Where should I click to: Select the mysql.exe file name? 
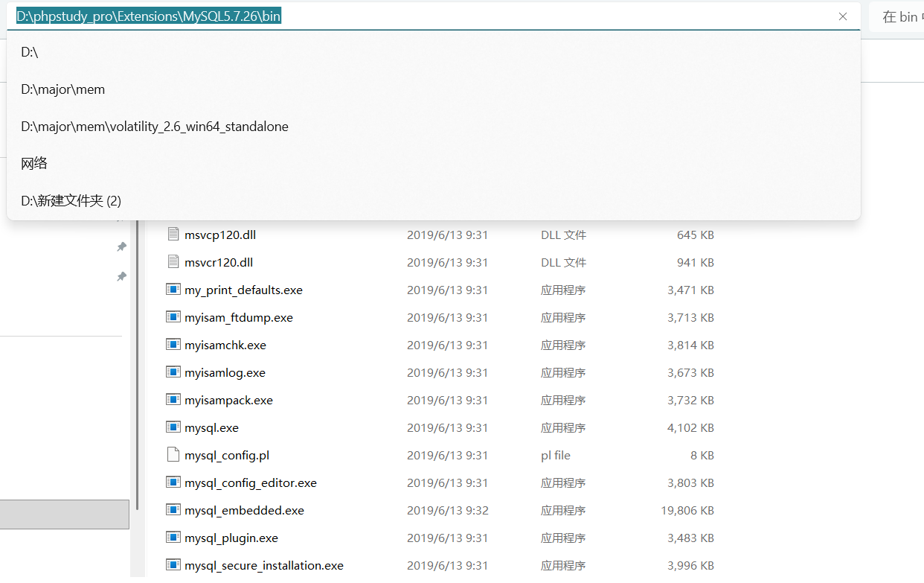tap(211, 427)
